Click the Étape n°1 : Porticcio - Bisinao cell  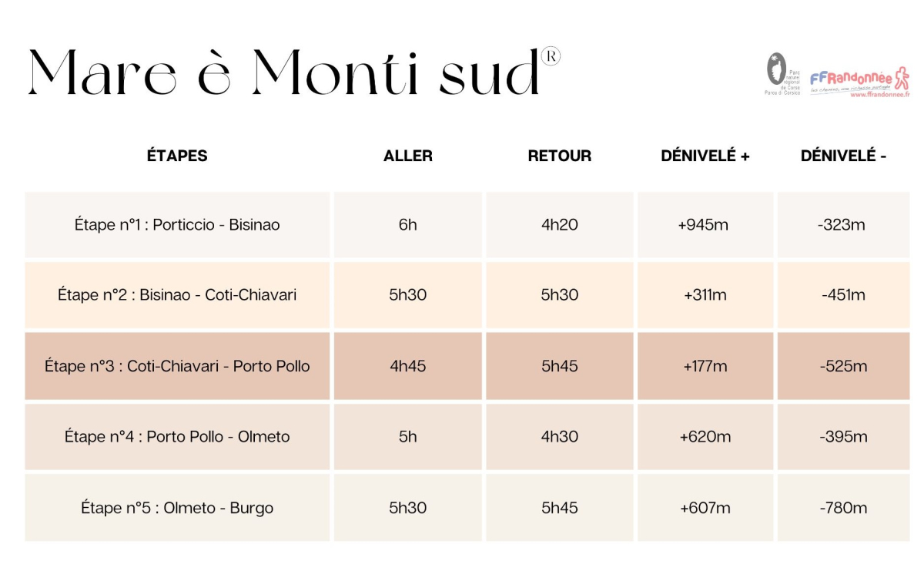[177, 225]
